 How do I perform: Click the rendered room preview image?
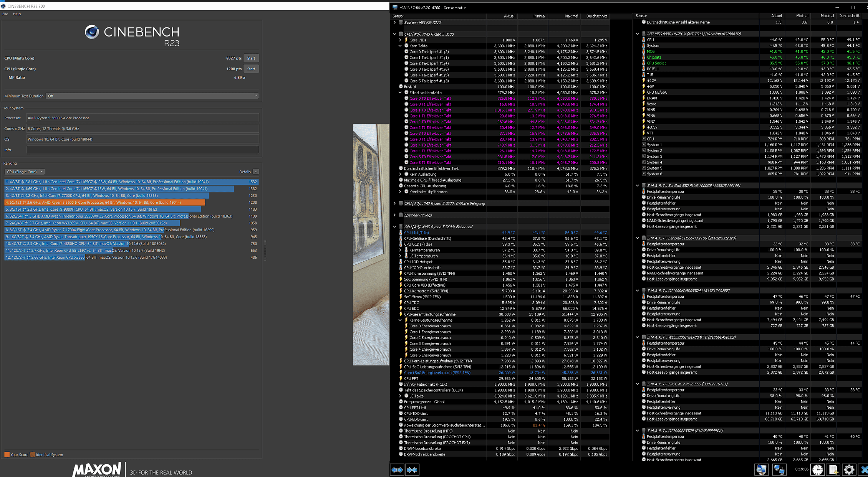[371, 244]
